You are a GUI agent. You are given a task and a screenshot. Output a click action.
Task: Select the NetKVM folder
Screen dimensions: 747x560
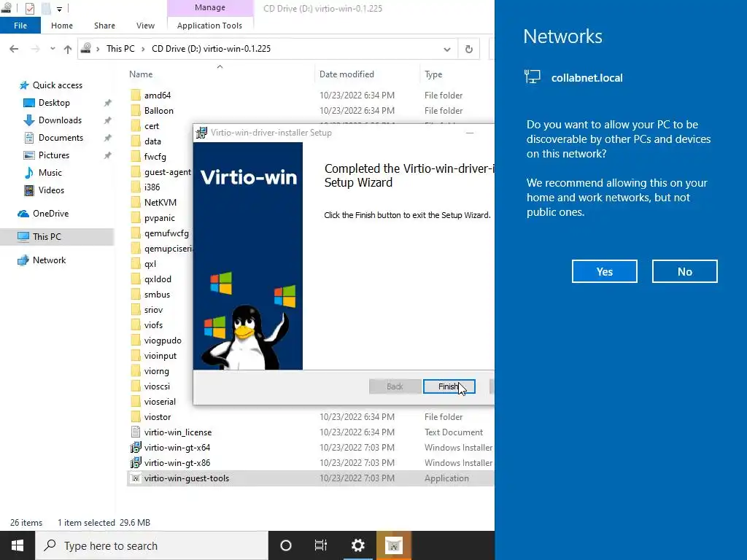coord(160,203)
